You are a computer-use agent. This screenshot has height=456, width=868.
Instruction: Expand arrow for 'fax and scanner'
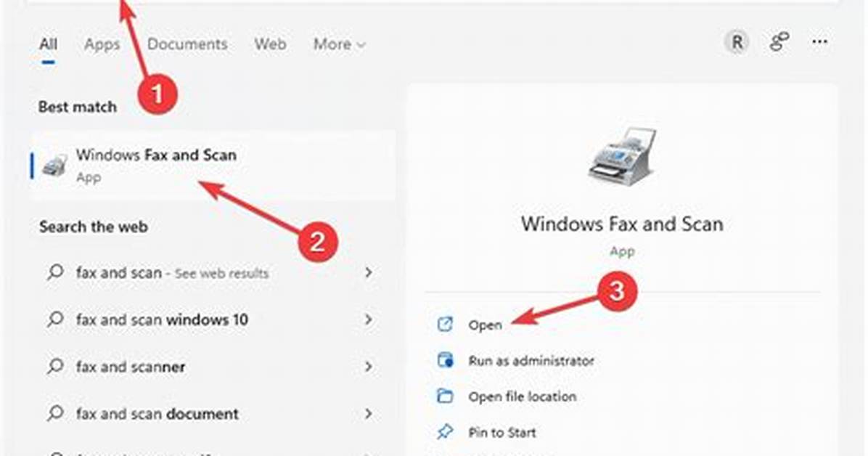coord(369,366)
